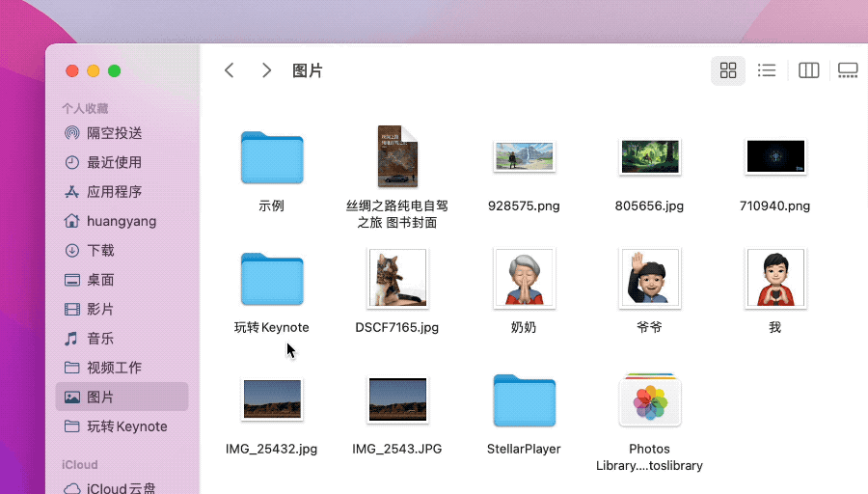Click the 图片 window title
The height and width of the screenshot is (494, 868).
308,70
